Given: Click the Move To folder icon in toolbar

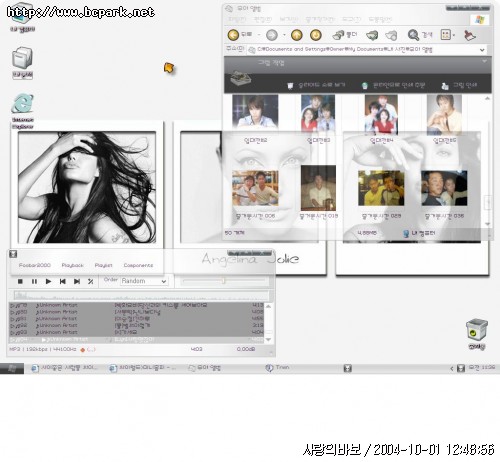Looking at the screenshot, I should [372, 35].
